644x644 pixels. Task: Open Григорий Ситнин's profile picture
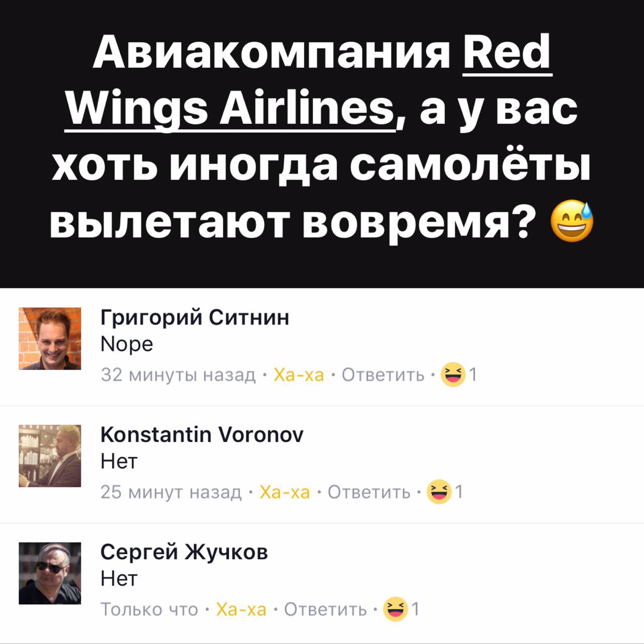tap(50, 339)
